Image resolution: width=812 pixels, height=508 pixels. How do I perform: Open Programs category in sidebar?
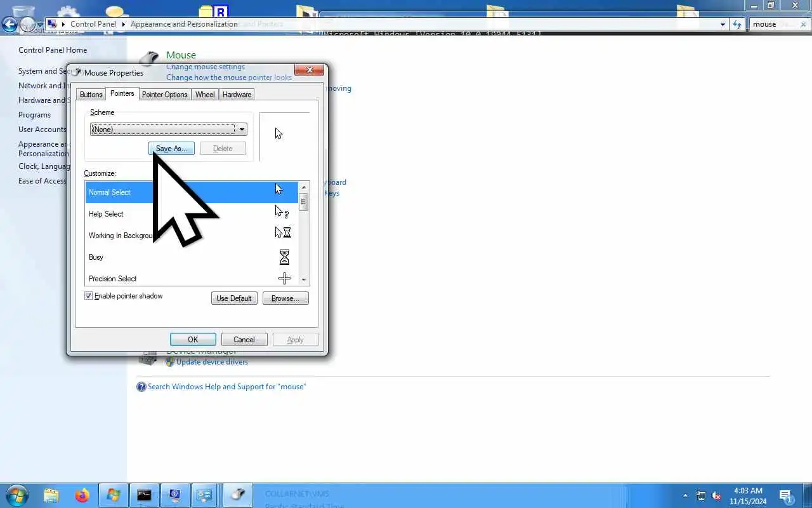point(34,115)
